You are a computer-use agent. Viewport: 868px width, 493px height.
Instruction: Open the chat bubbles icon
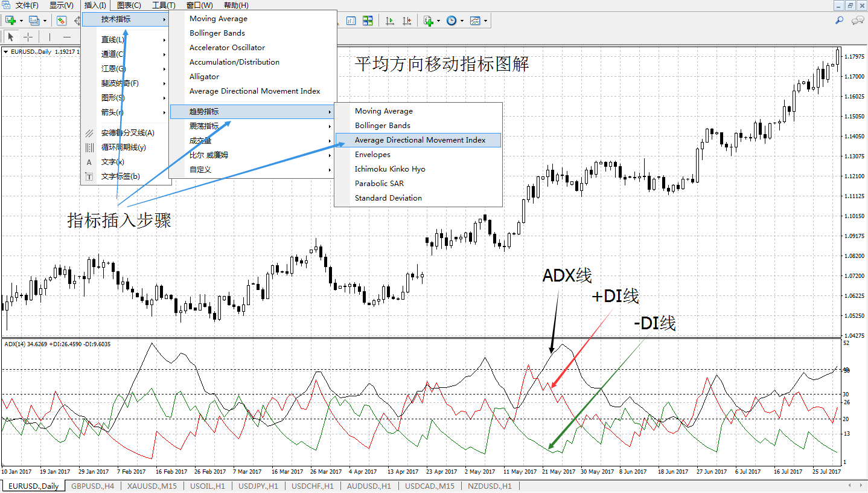857,21
